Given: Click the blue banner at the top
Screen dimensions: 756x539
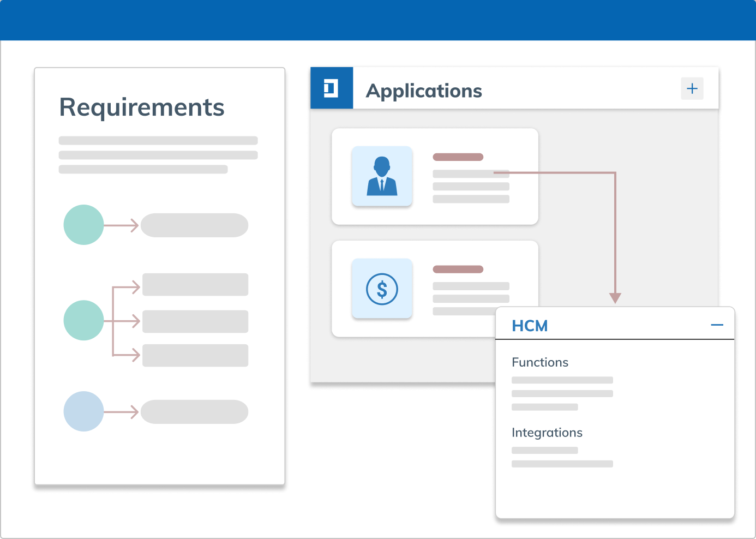Looking at the screenshot, I should tap(378, 20).
